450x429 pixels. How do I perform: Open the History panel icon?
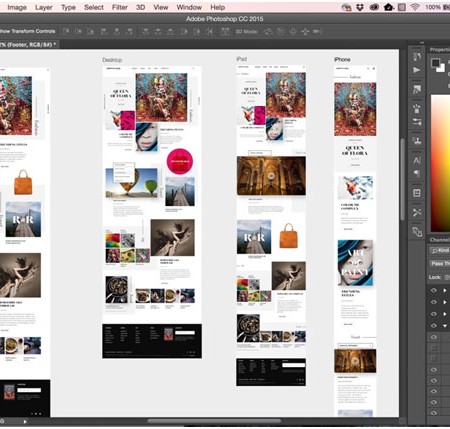(417, 57)
